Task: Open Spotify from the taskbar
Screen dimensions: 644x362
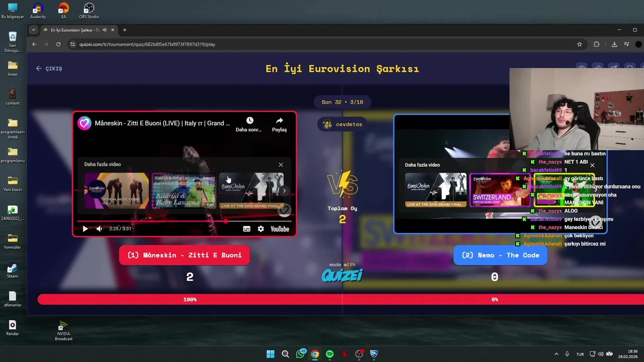Action: [330, 354]
